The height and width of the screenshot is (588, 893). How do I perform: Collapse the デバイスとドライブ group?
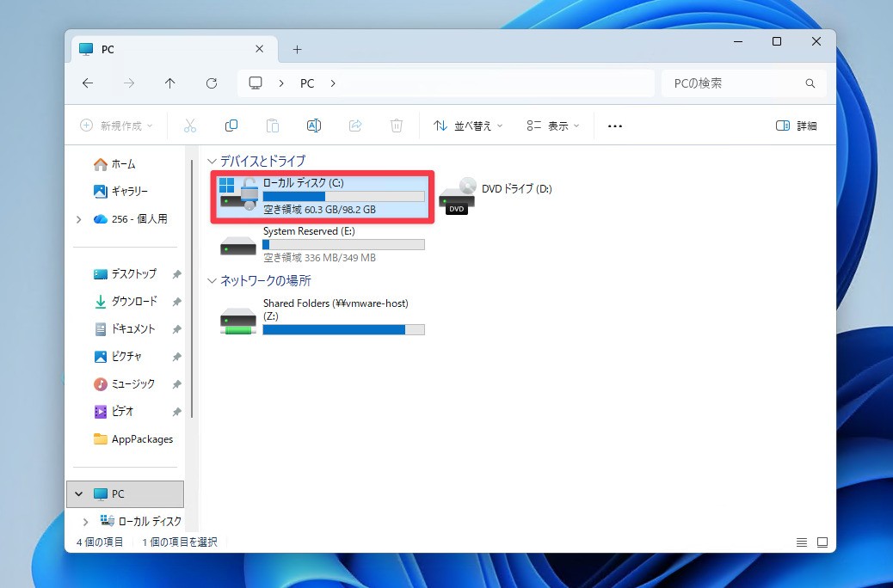pos(212,161)
